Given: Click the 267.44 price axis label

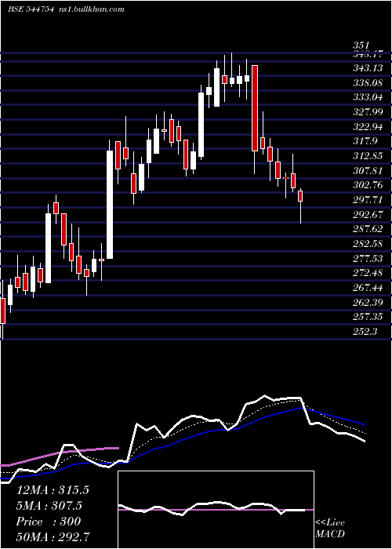Looking at the screenshot, I should pos(368,288).
